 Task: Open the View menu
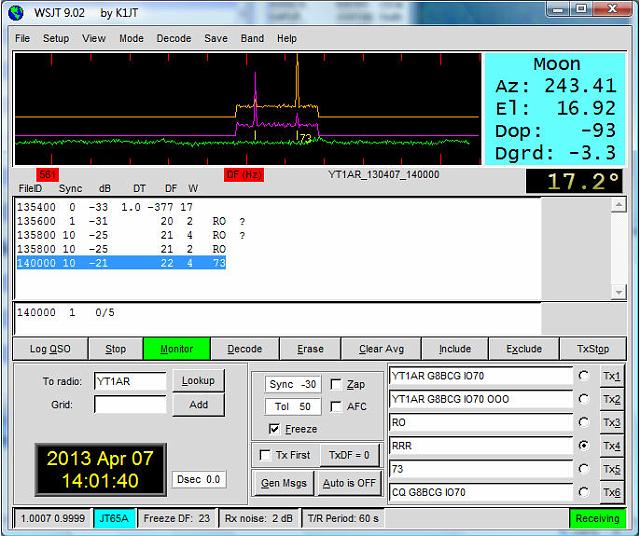point(93,38)
